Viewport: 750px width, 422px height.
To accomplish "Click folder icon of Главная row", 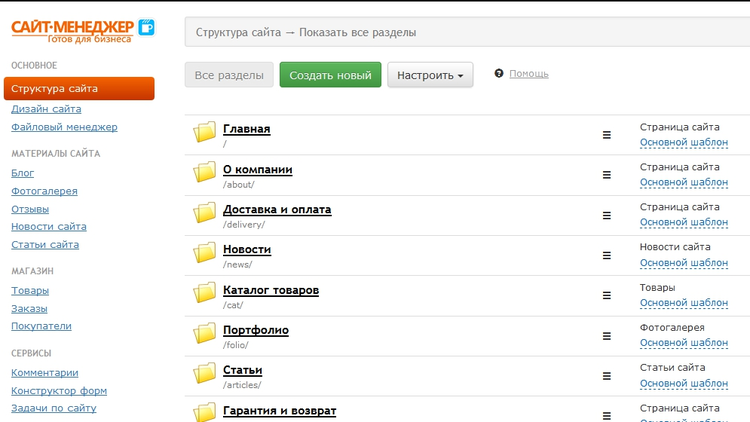I will coord(205,132).
